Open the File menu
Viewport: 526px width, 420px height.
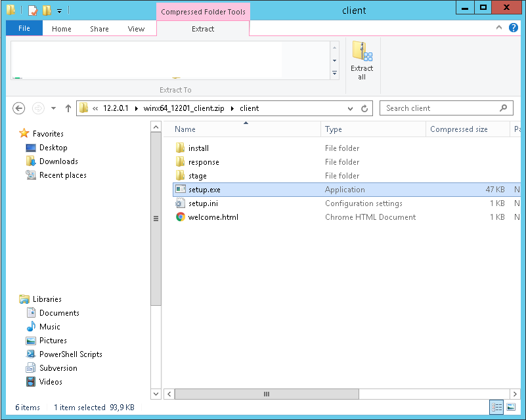(x=24, y=29)
